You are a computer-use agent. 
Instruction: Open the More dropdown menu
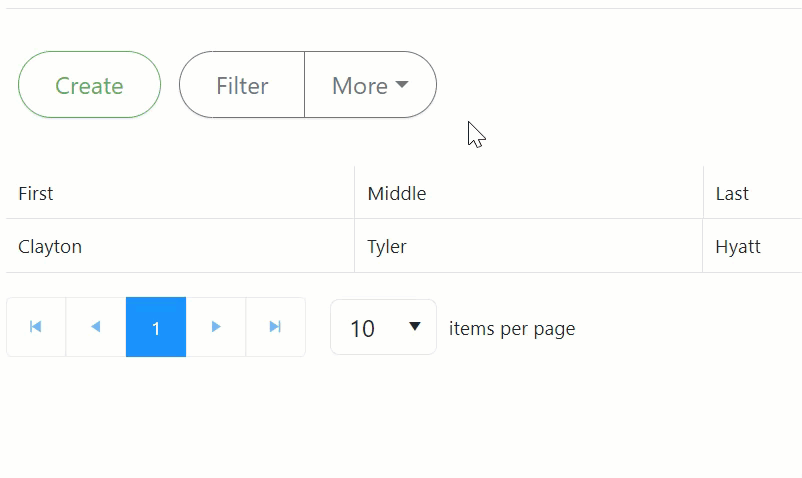369,85
